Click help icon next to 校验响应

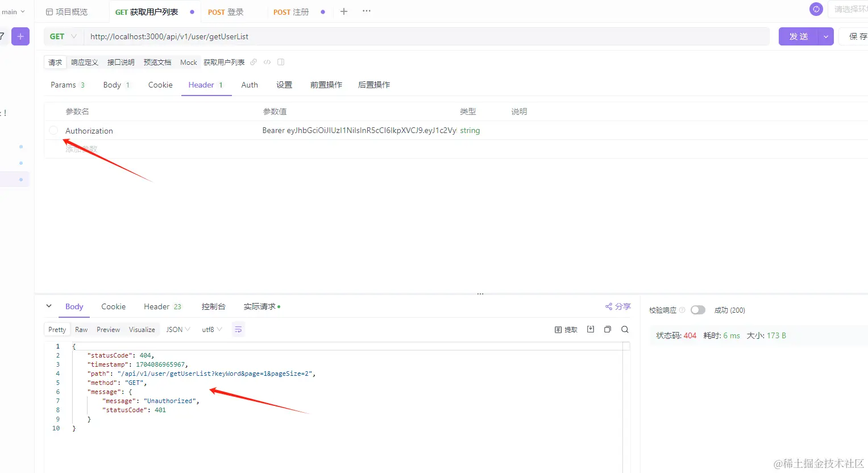[682, 310]
